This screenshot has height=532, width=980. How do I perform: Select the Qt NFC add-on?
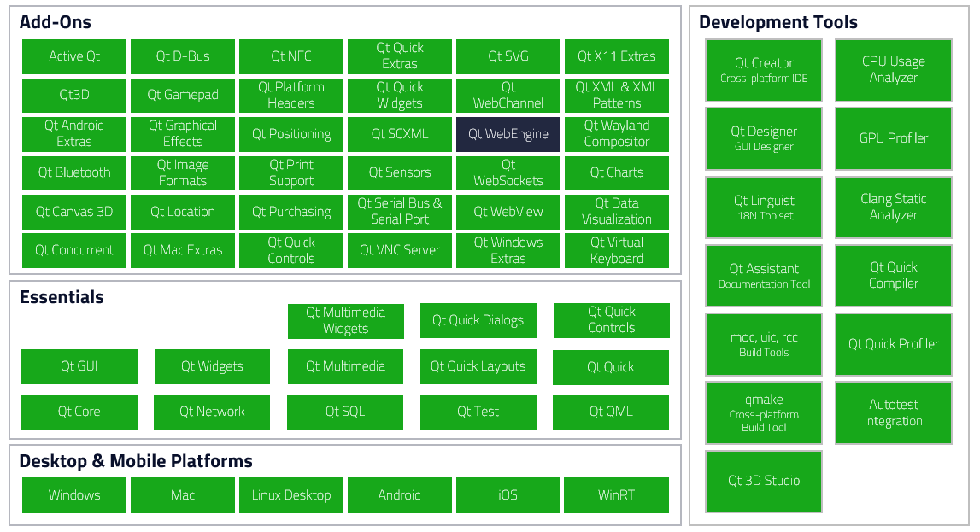pos(291,56)
